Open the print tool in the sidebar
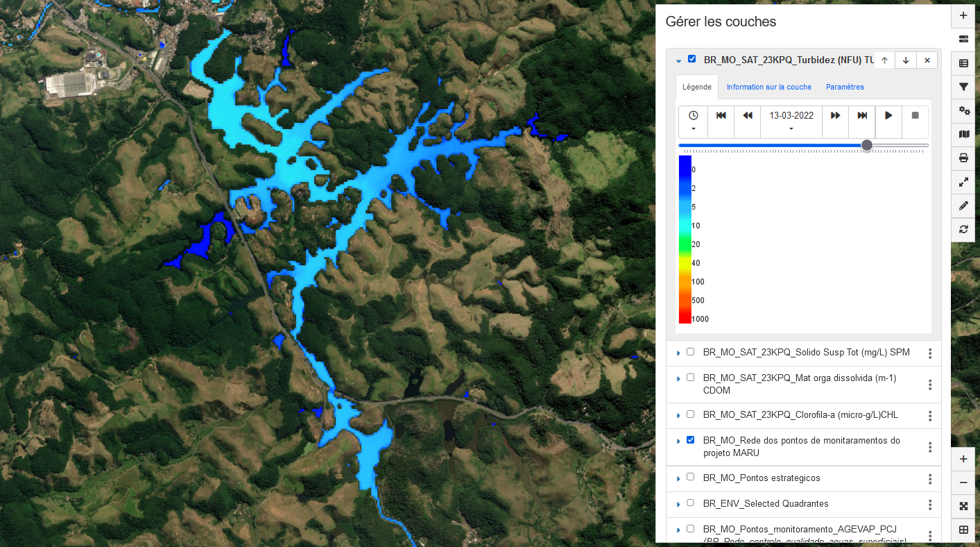 tap(963, 158)
